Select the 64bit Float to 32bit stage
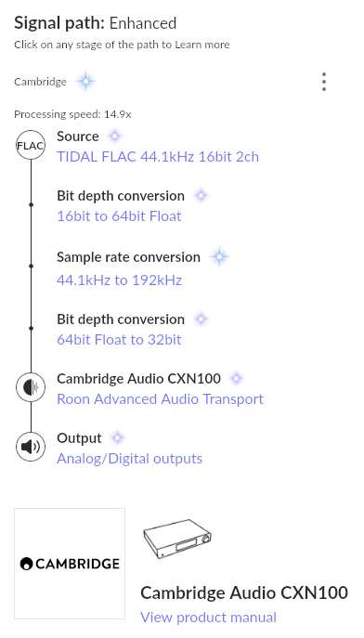Viewport: 364px width, 638px height. tap(119, 339)
